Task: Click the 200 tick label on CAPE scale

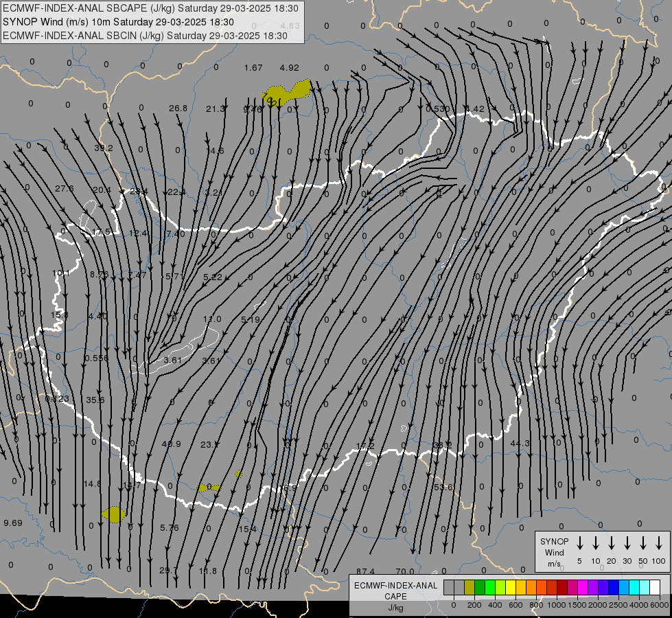Action: 474,605
